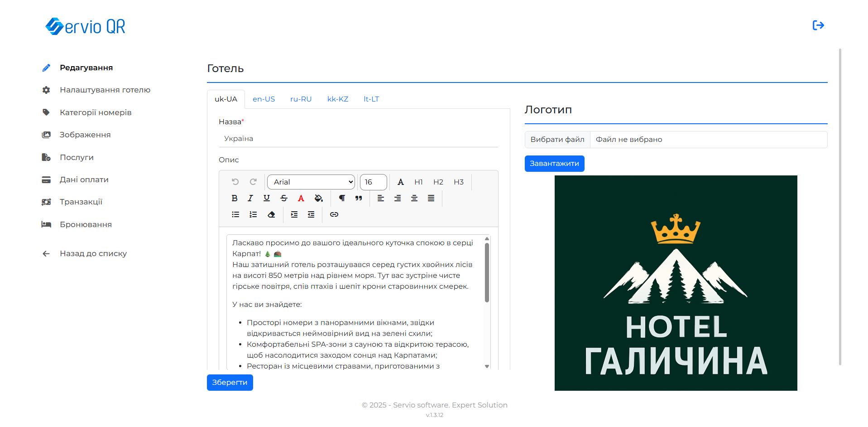Pick the background fill color tool
868x427 pixels.
[x=318, y=198]
